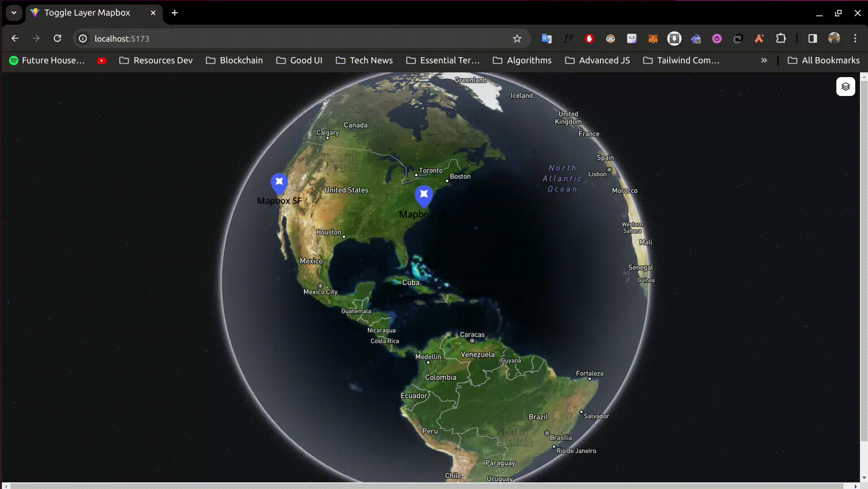Open Tech News bookmark folder
This screenshot has height=489, width=868.
click(365, 61)
